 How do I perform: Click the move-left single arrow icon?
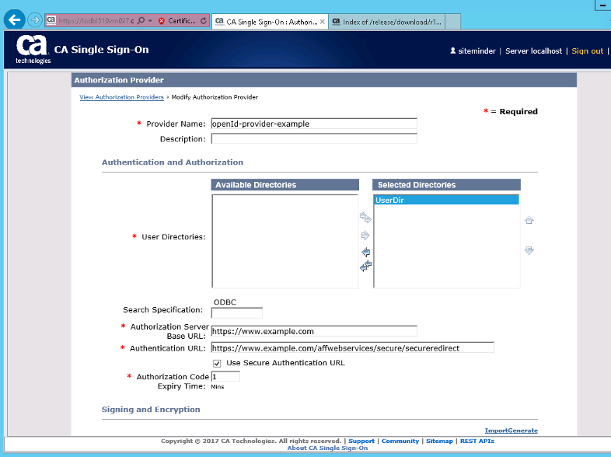[x=366, y=252]
